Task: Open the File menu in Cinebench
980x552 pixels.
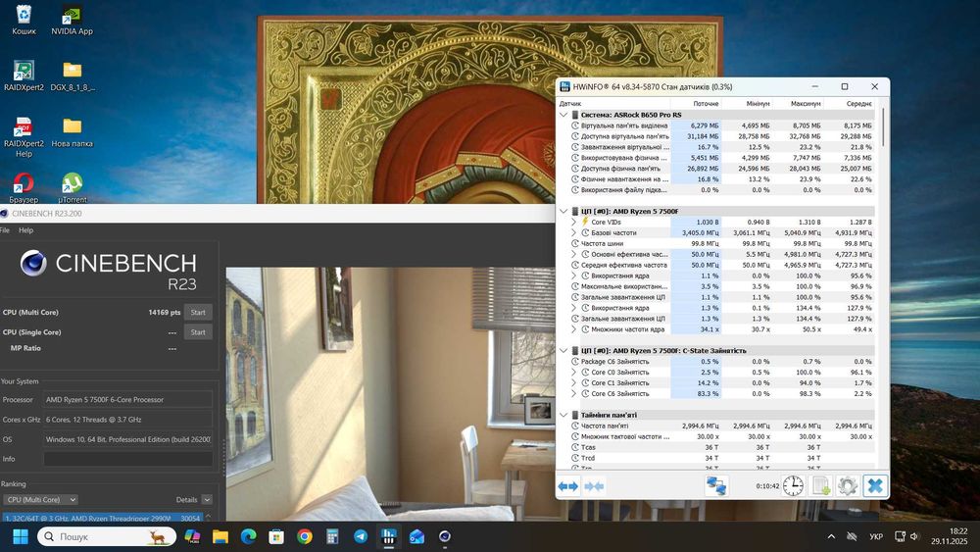Action: 4,230
